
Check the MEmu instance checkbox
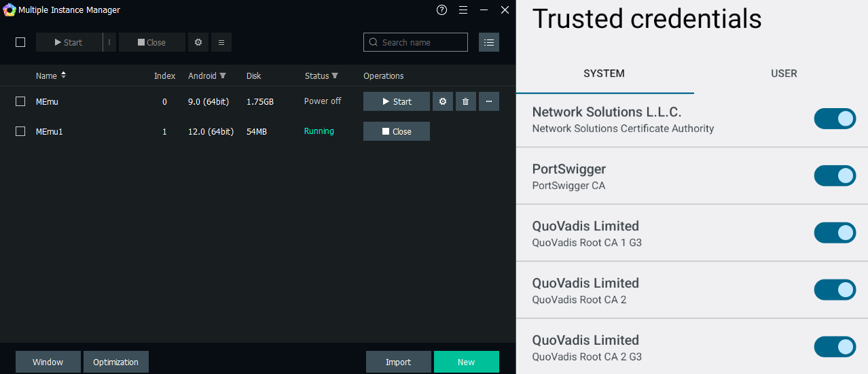coord(20,101)
